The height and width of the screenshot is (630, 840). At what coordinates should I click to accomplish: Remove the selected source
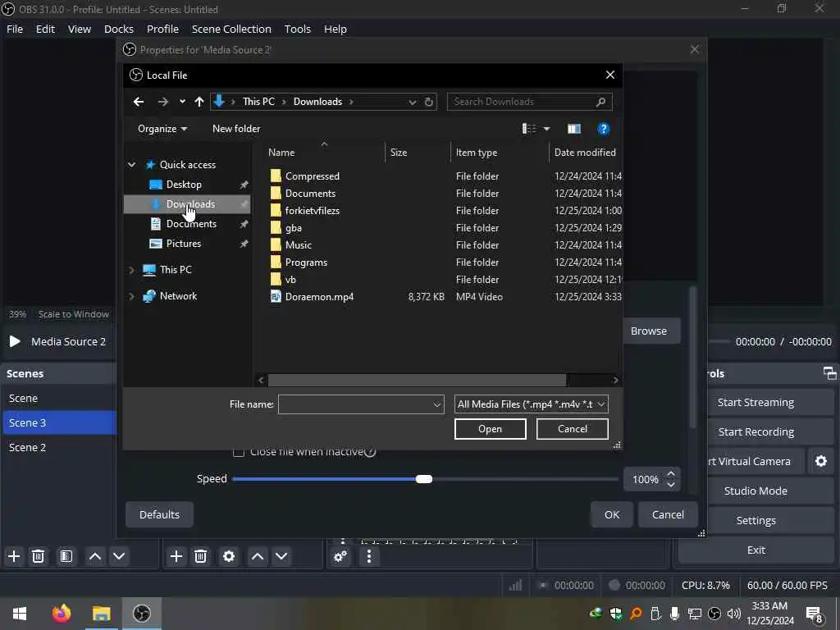[x=200, y=556]
